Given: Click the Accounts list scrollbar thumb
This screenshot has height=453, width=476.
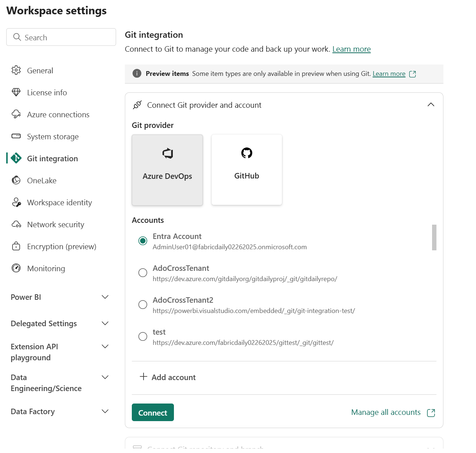Looking at the screenshot, I should (434, 237).
